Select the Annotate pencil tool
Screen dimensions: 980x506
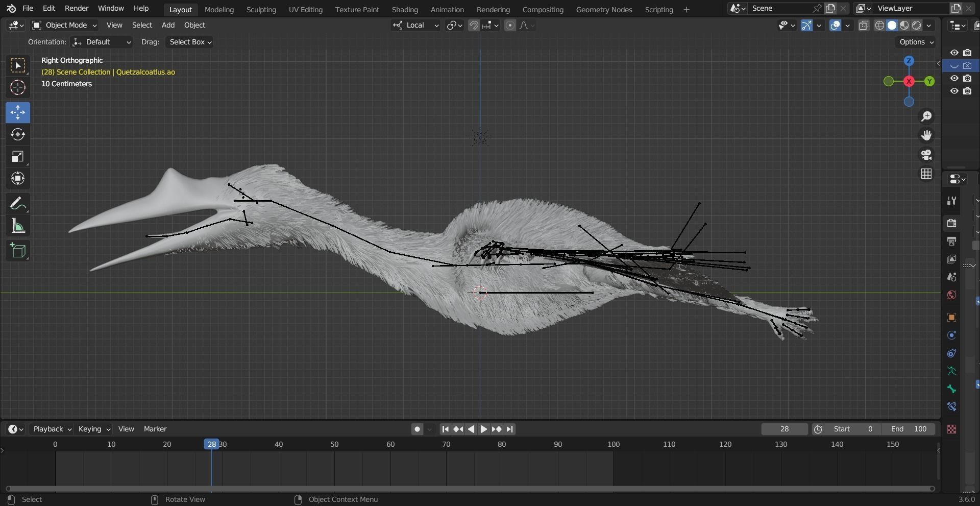[x=18, y=204]
